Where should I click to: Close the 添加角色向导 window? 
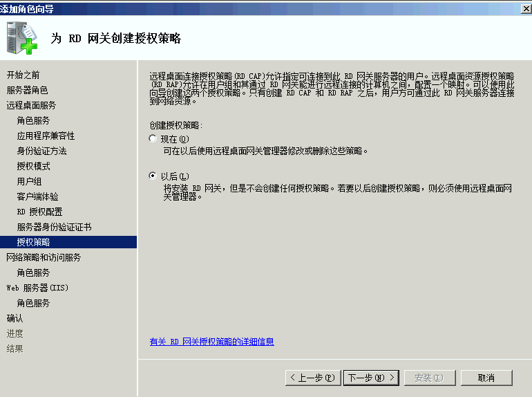(x=526, y=9)
